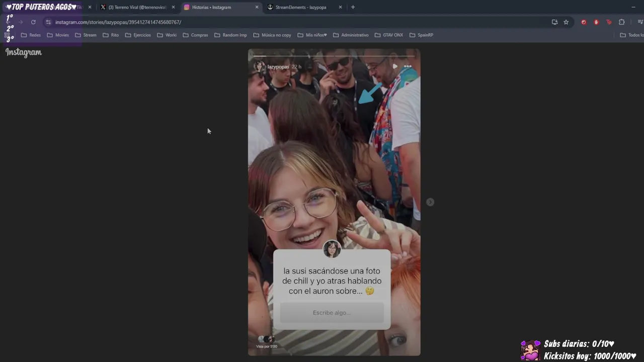
Task: Select the Historias • Instagram tab
Action: tap(221, 7)
